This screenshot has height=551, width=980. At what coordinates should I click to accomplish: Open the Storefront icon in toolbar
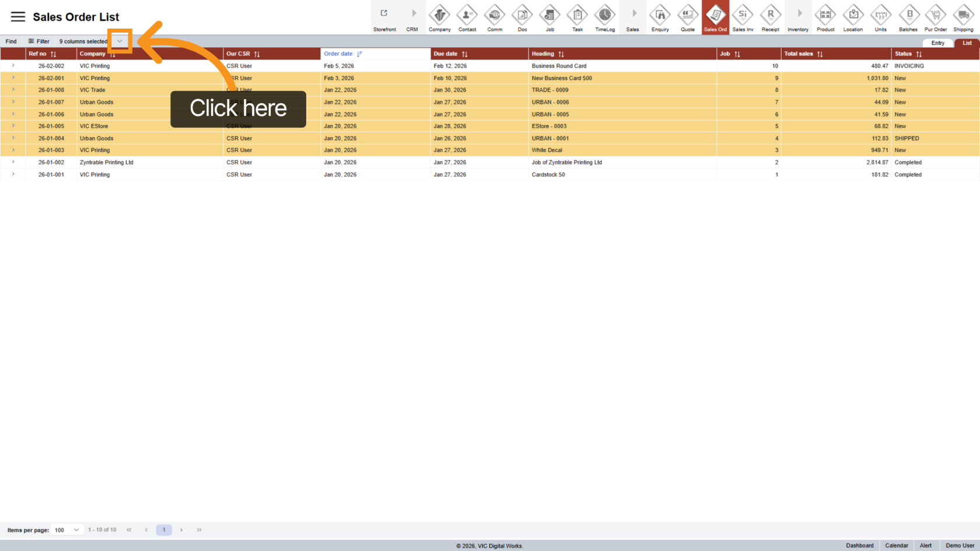384,17
